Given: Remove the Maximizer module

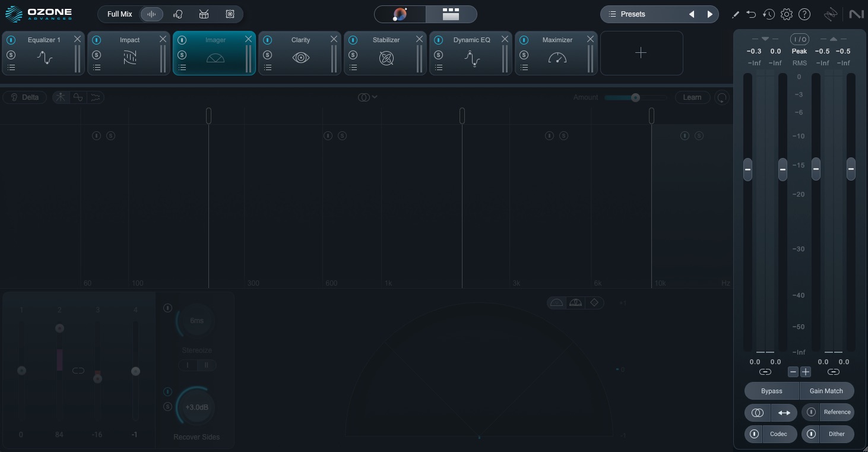Looking at the screenshot, I should pos(590,39).
